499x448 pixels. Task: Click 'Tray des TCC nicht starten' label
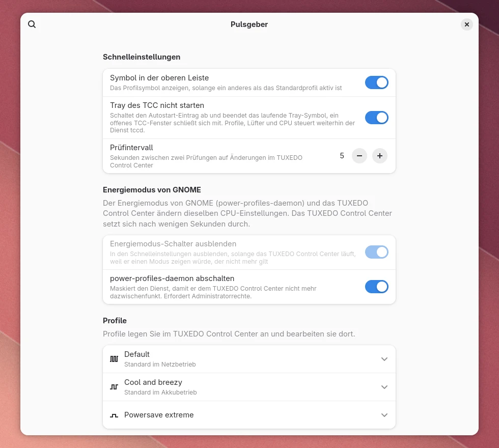pos(157,105)
